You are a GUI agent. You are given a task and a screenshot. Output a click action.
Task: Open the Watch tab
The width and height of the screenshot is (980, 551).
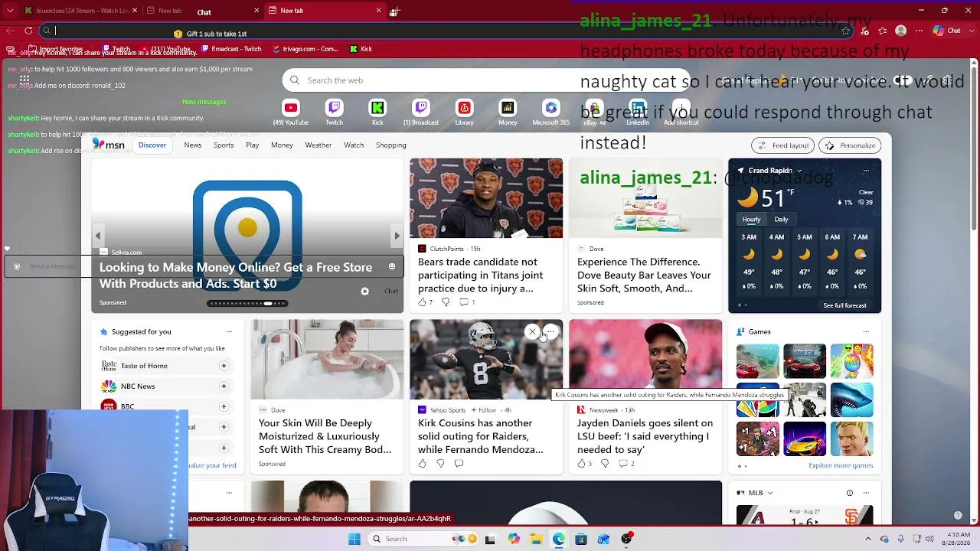354,145
